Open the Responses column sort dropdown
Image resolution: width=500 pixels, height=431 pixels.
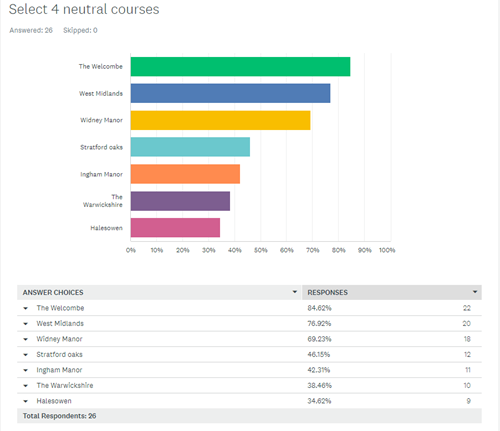(x=475, y=292)
